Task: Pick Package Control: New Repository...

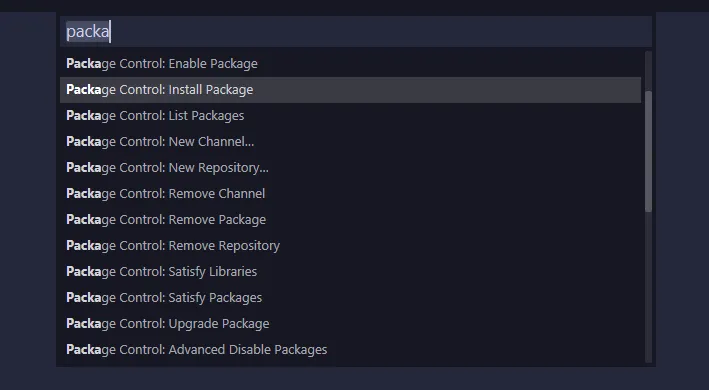Action: (x=350, y=168)
